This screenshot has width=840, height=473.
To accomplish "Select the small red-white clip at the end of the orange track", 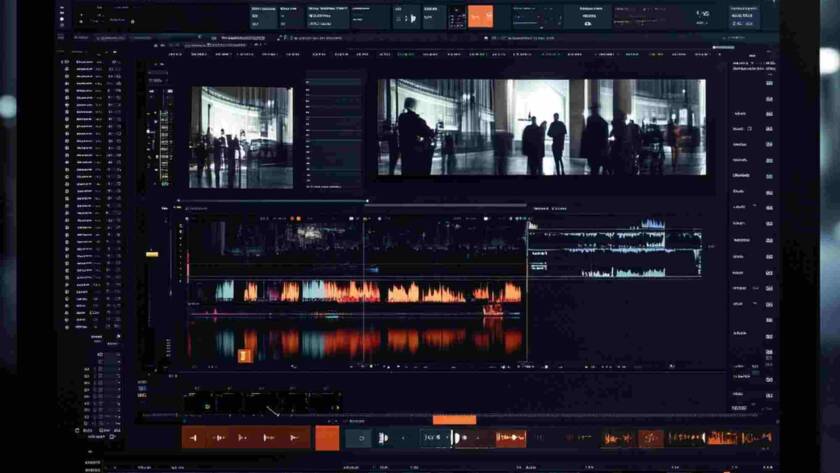I will pyautogui.click(x=492, y=309).
